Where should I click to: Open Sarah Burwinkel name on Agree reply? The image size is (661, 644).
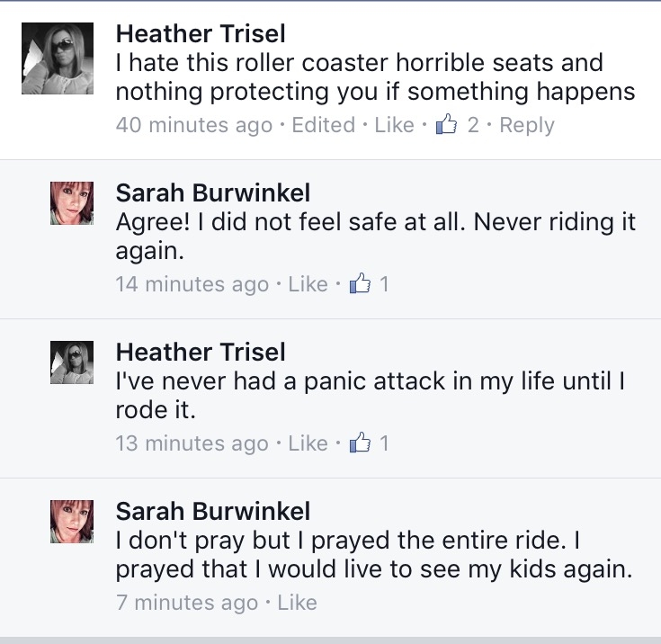click(212, 193)
